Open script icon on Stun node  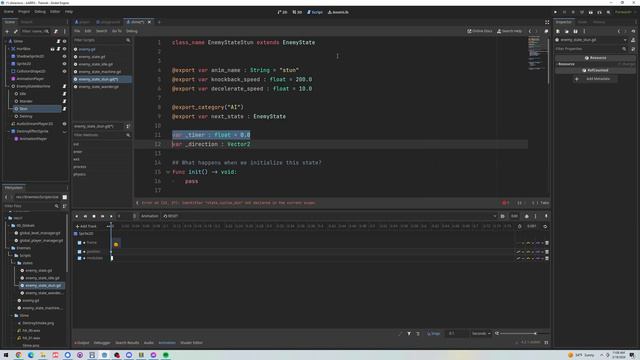click(64, 109)
